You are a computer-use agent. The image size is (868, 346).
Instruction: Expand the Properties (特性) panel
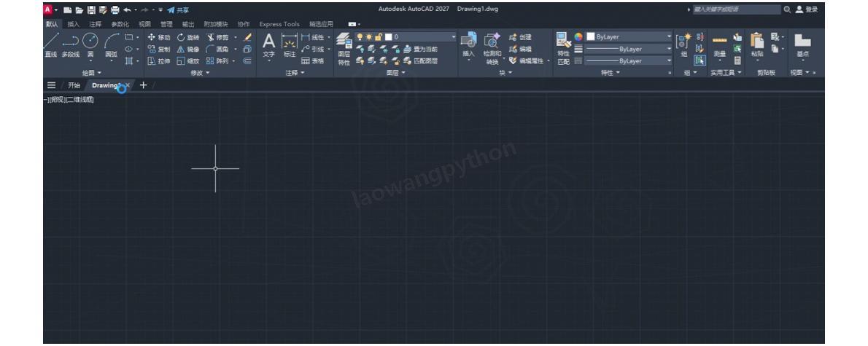click(x=611, y=73)
